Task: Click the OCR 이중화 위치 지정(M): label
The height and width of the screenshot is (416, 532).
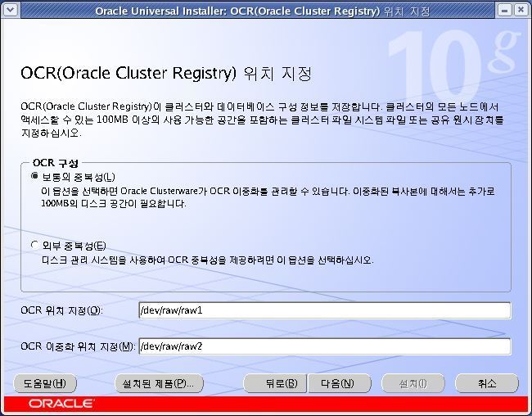Action: click(x=78, y=346)
